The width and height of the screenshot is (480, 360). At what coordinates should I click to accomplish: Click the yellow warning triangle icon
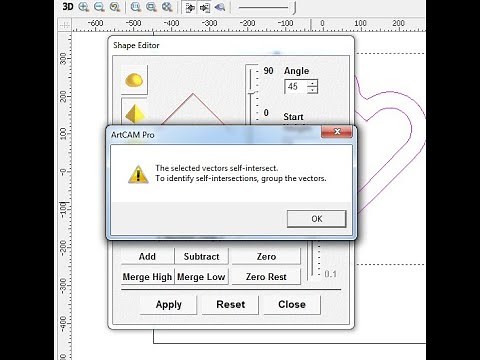(x=138, y=174)
